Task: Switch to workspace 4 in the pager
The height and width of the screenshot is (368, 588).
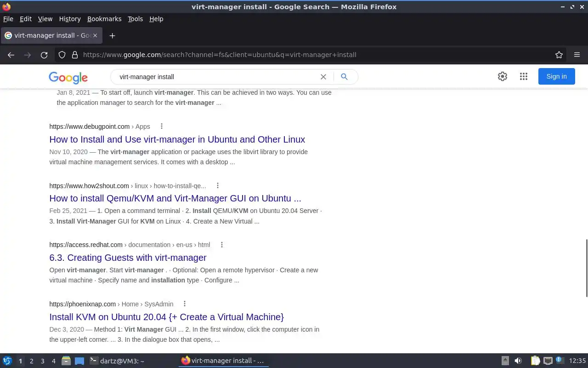Action: click(x=53, y=361)
